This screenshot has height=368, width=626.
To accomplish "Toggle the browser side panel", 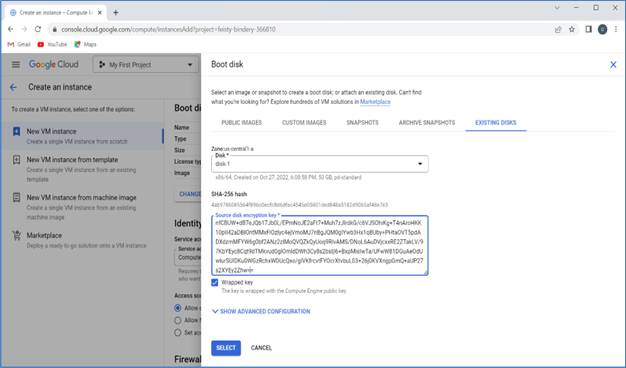I will click(x=588, y=29).
